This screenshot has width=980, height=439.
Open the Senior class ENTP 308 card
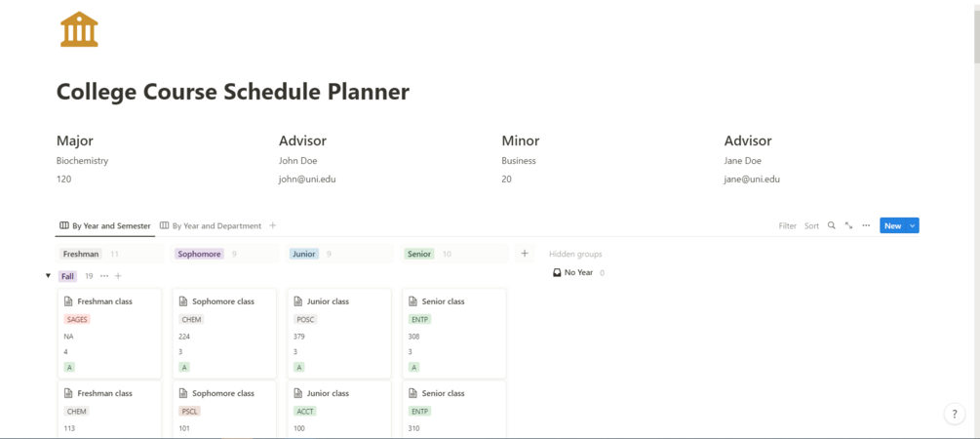pyautogui.click(x=453, y=333)
